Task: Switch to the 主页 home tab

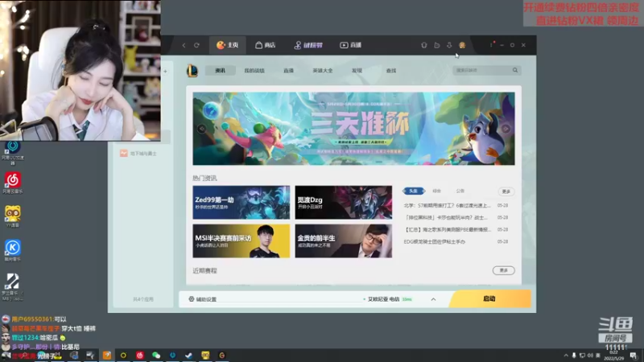Action: pyautogui.click(x=228, y=45)
